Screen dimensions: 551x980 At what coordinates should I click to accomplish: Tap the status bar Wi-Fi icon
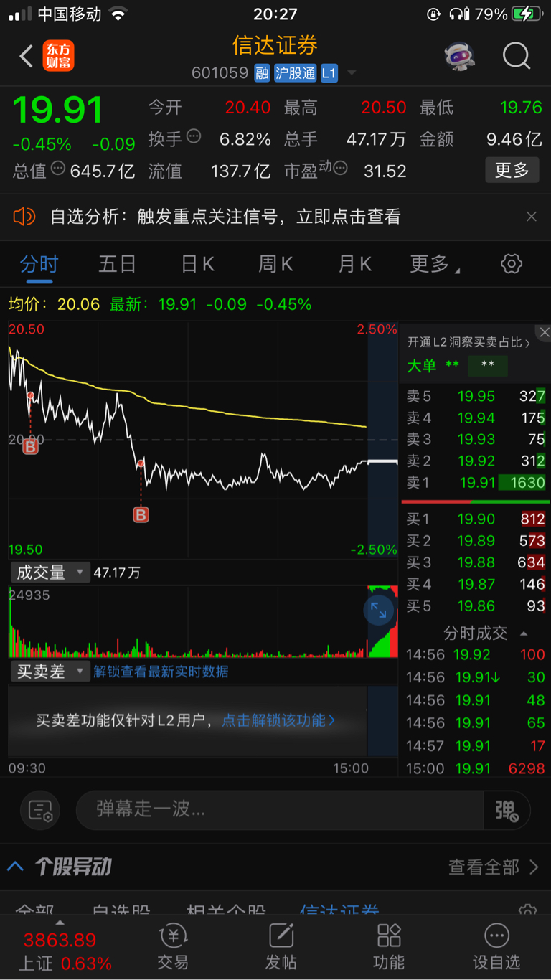point(118,14)
